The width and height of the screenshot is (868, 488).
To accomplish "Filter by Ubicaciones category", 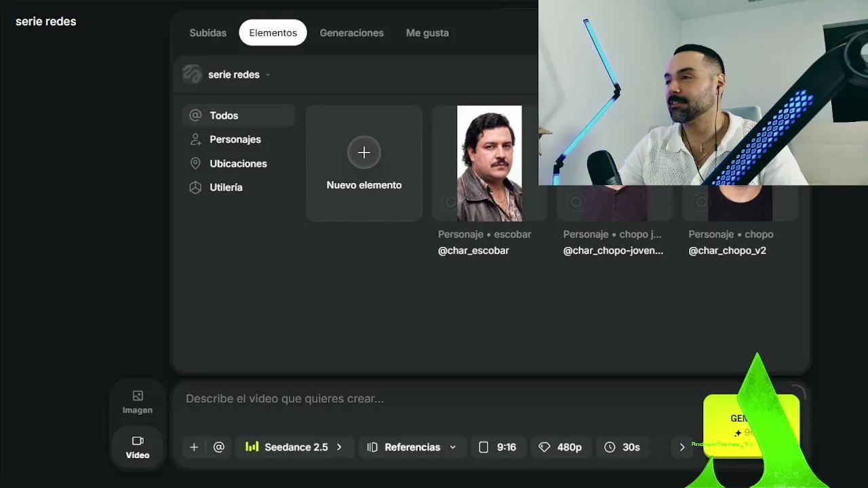I will tap(239, 163).
